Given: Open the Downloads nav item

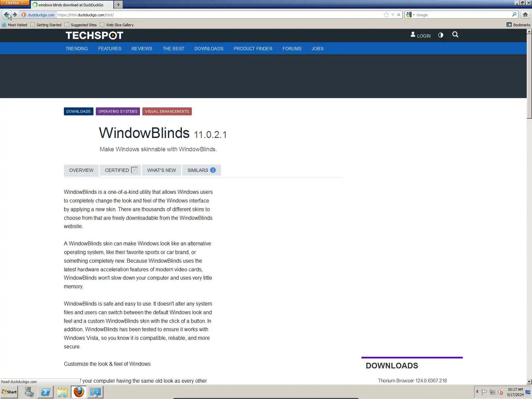Looking at the screenshot, I should pos(209,49).
